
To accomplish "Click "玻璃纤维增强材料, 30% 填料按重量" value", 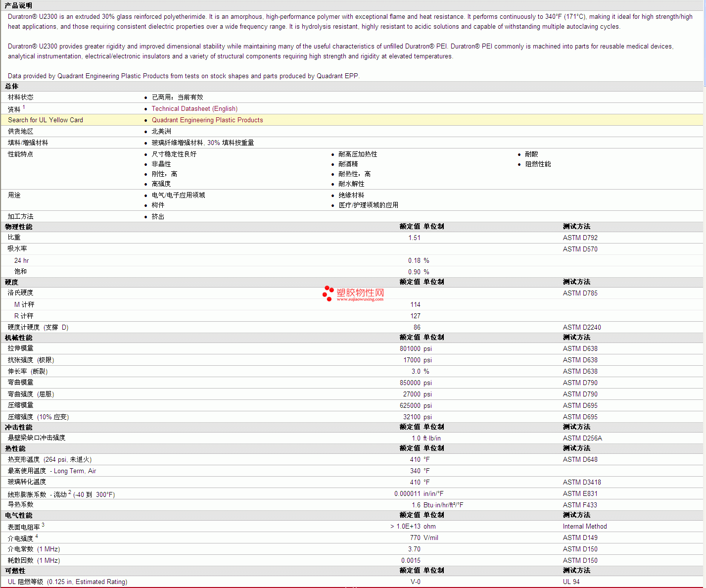I will tap(203, 143).
